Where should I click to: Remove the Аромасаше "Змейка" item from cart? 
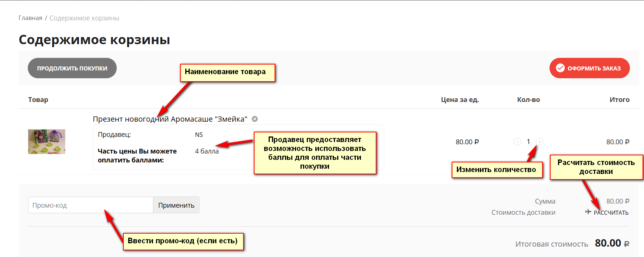(x=255, y=119)
